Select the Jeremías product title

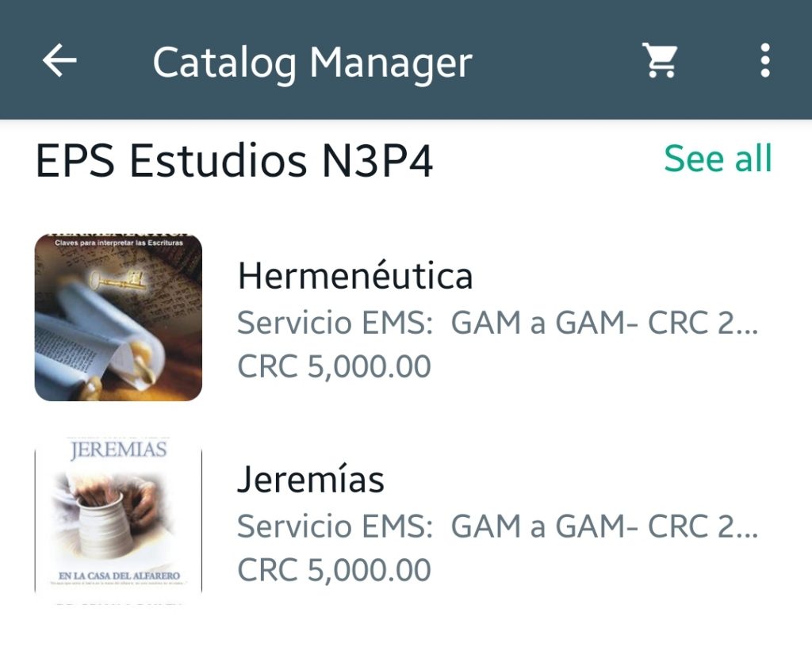click(x=311, y=480)
